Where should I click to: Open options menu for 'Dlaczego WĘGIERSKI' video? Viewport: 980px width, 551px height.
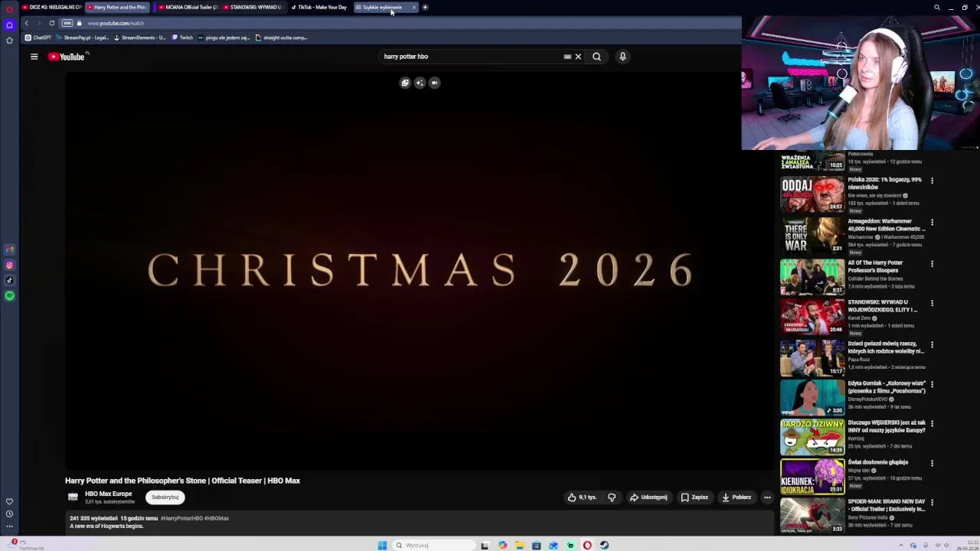click(932, 423)
